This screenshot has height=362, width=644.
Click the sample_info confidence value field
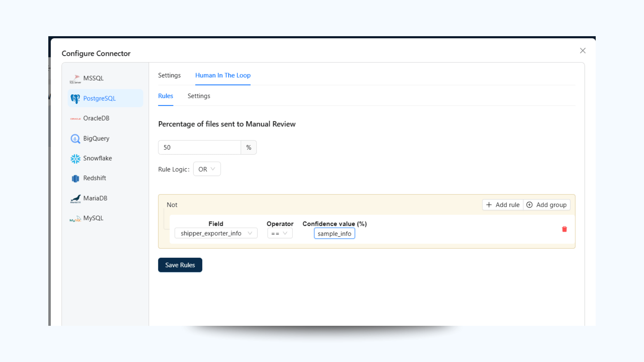click(x=334, y=233)
